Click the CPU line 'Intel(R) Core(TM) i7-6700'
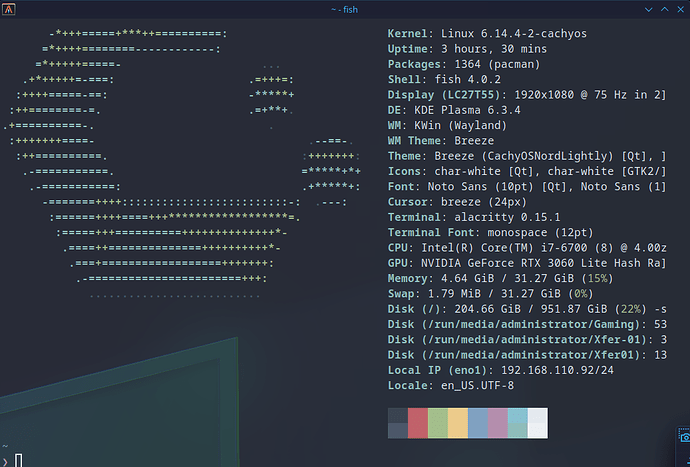 coord(504,248)
